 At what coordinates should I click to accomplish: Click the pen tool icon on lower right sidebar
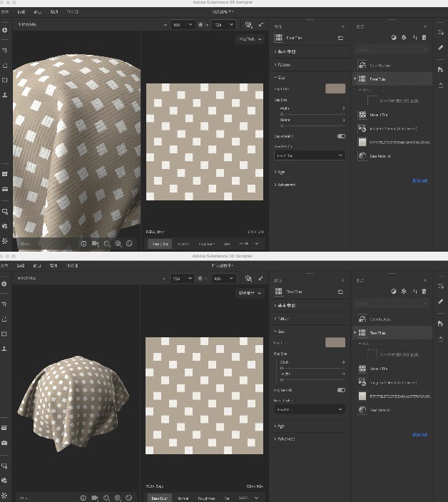(441, 302)
